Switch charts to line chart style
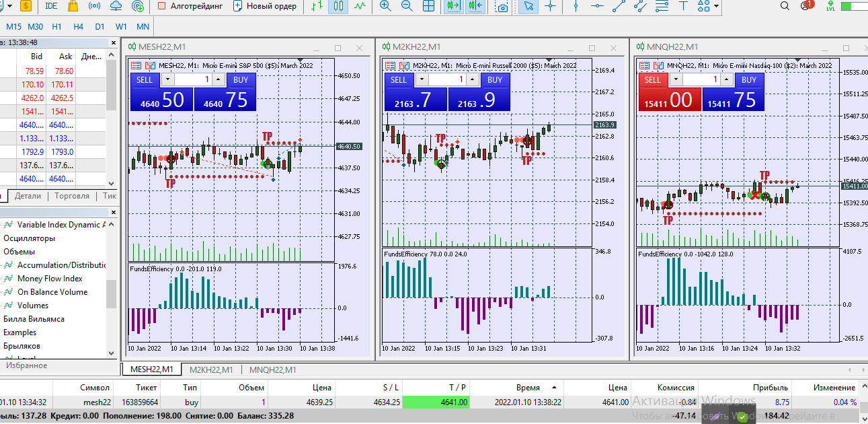This screenshot has width=868, height=424. coord(360,6)
